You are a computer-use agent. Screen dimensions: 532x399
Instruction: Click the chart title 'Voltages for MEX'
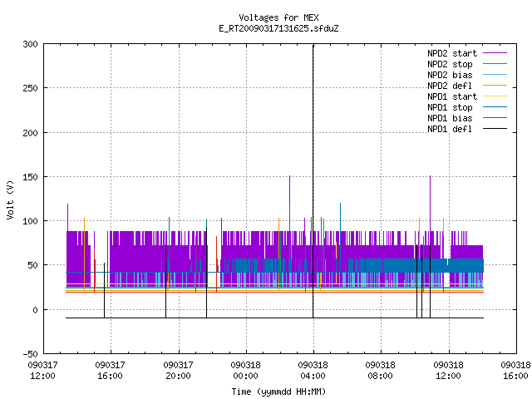[x=278, y=17]
